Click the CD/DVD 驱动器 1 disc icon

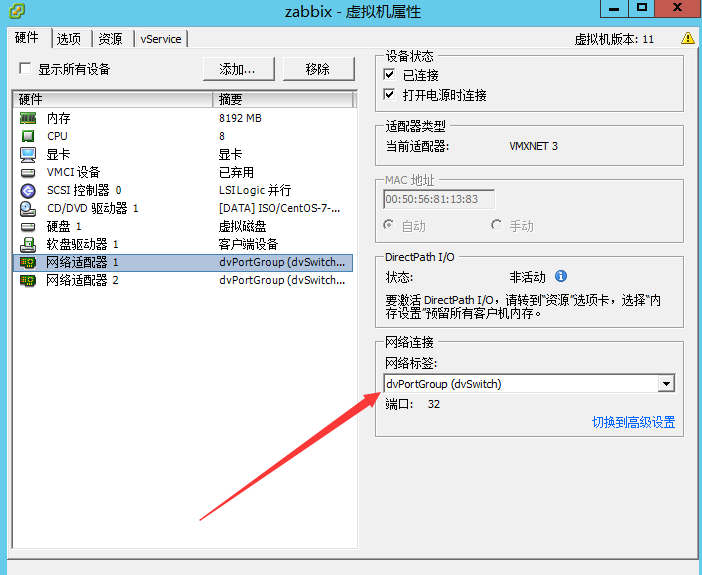[x=28, y=209]
